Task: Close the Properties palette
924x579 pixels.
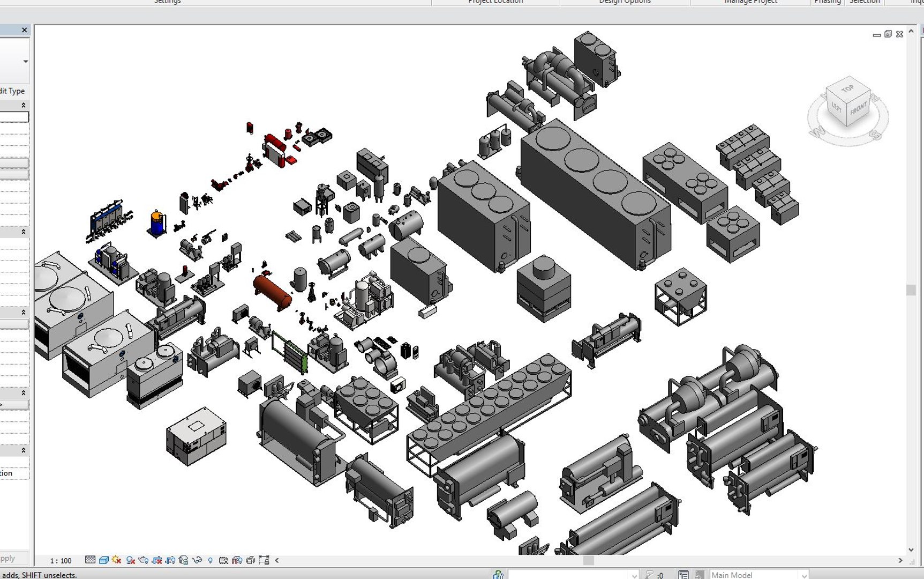Action: tap(24, 30)
